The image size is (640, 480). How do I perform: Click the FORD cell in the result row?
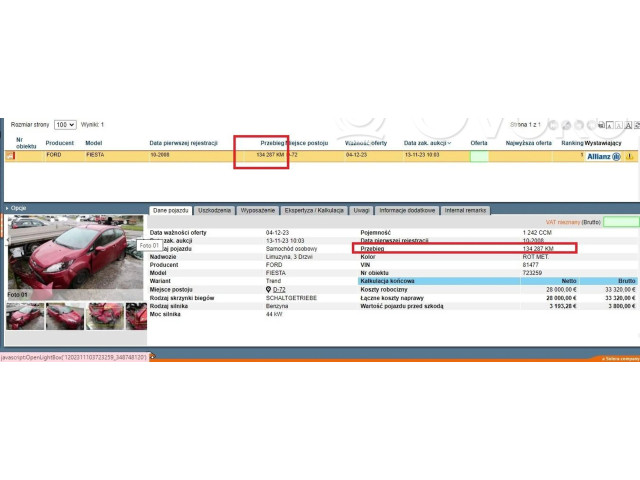click(53, 155)
